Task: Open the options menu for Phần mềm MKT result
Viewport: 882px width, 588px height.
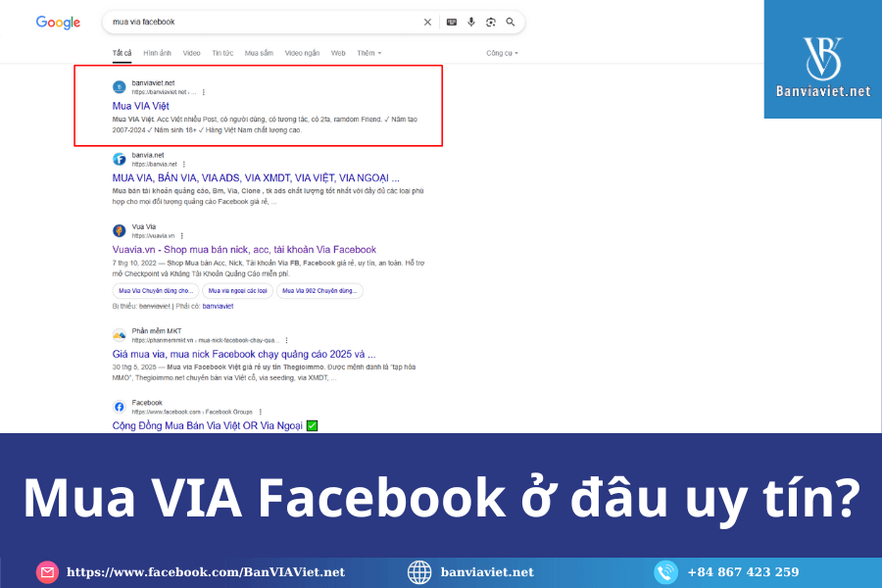Action: pyautogui.click(x=287, y=340)
